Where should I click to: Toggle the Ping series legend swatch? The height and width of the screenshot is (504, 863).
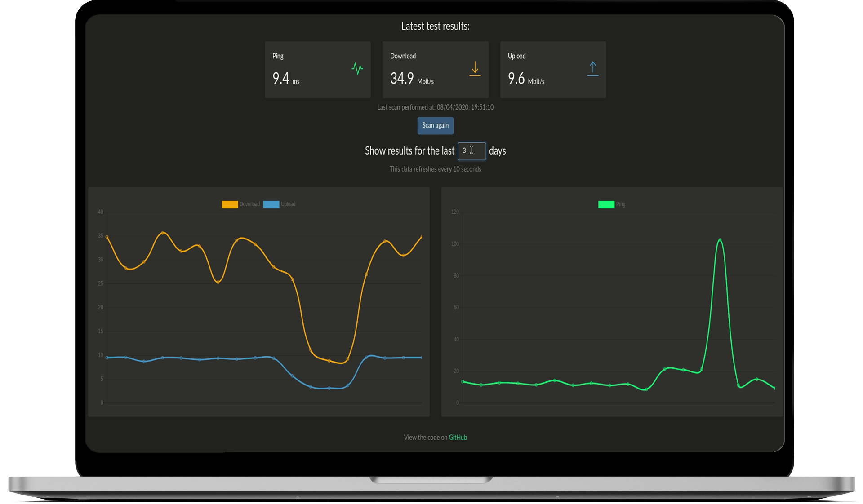(606, 204)
